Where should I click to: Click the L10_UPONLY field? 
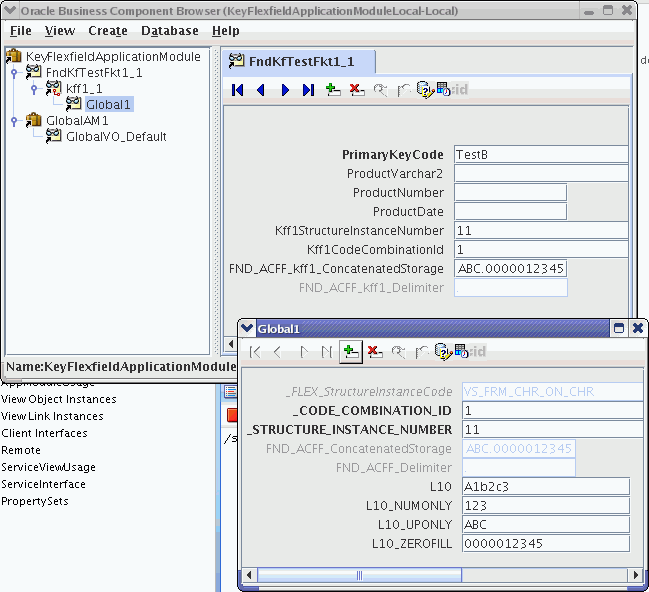click(x=546, y=525)
